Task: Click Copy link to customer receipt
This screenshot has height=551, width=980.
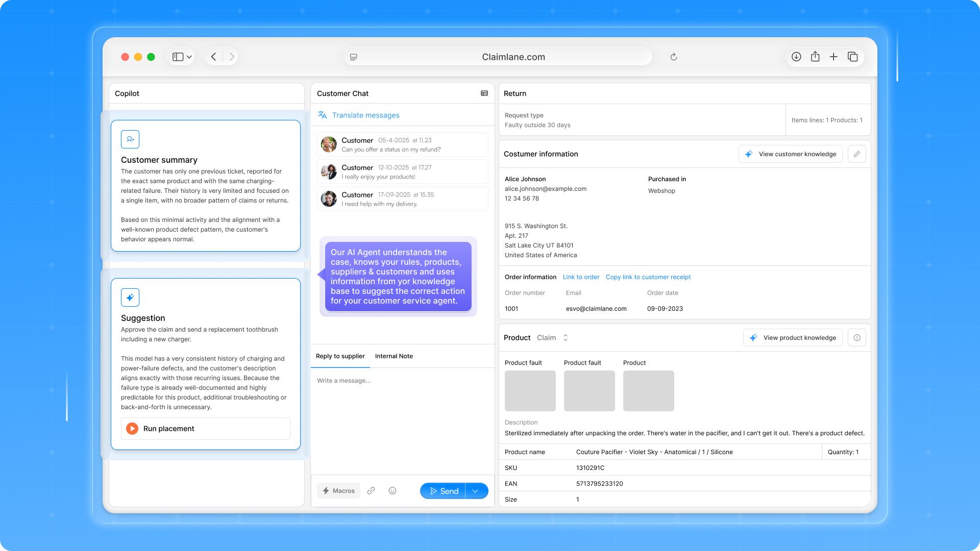Action: tap(648, 277)
